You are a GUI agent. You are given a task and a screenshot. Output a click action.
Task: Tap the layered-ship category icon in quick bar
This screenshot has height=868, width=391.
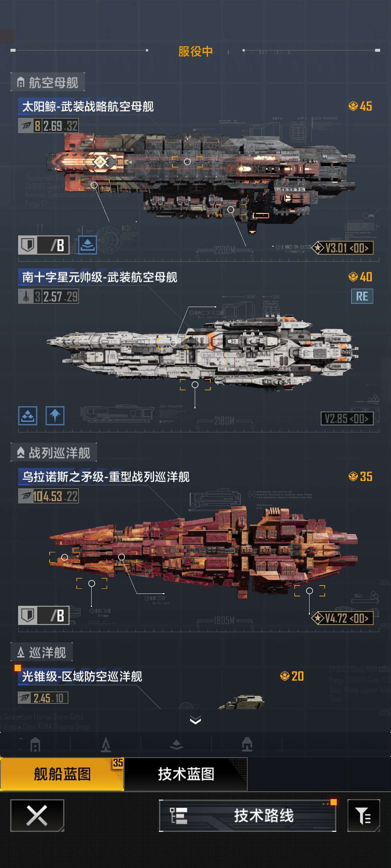pyautogui.click(x=176, y=745)
